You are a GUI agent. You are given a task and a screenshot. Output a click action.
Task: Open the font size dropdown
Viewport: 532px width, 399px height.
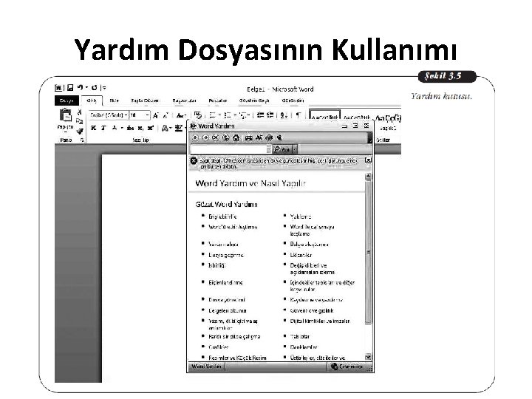click(x=147, y=115)
